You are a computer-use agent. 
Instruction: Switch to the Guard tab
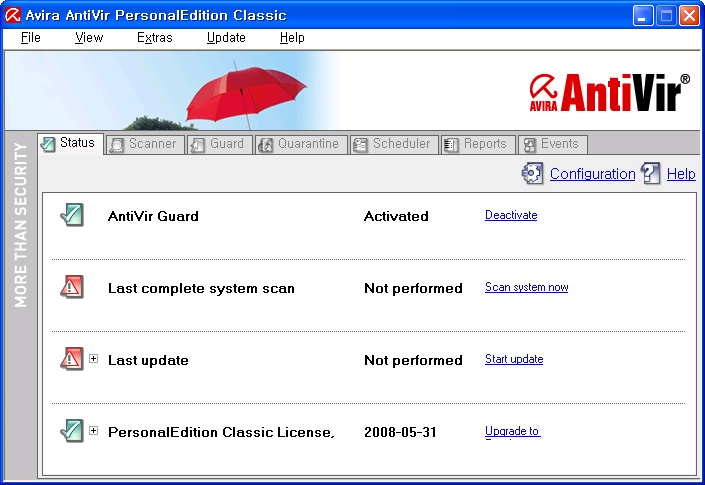219,144
